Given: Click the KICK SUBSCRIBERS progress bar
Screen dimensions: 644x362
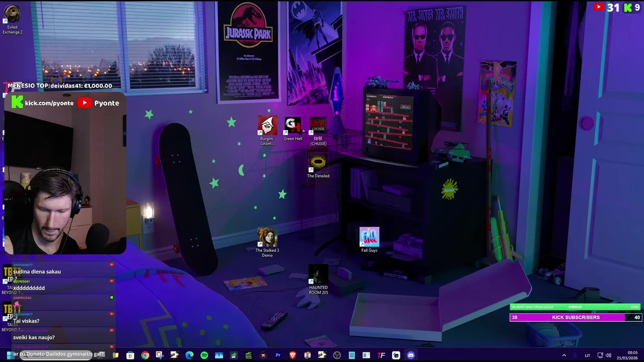Looking at the screenshot, I should click(576, 317).
